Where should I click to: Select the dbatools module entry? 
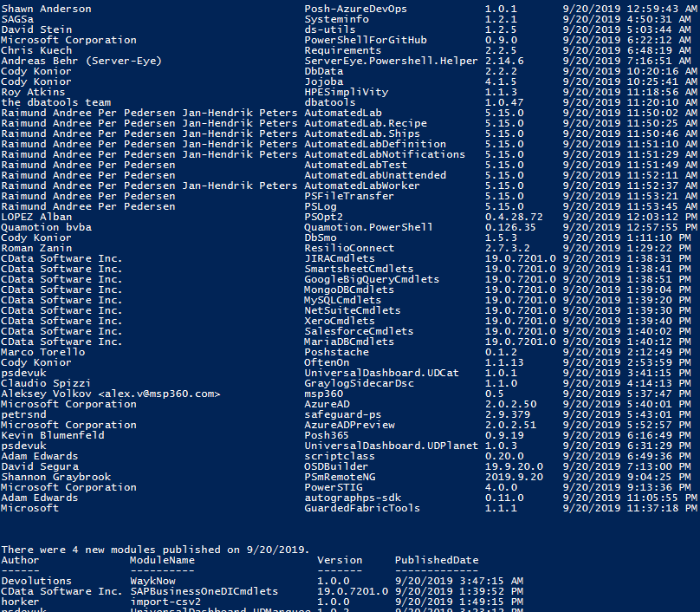330,102
